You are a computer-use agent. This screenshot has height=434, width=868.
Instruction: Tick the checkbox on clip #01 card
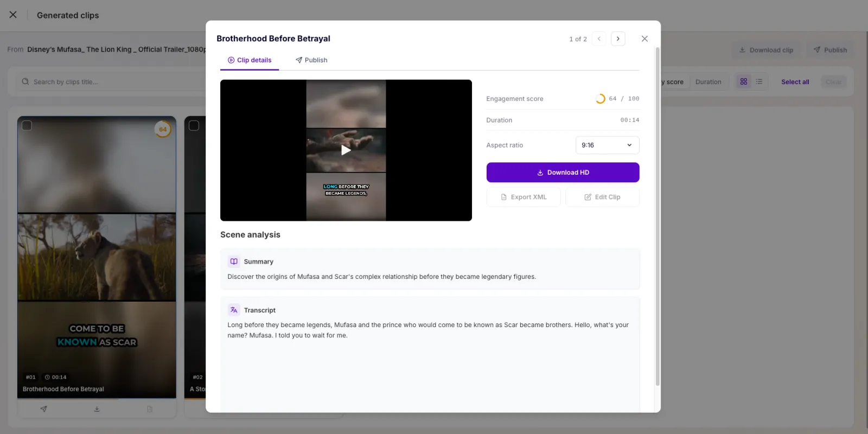[x=27, y=125]
